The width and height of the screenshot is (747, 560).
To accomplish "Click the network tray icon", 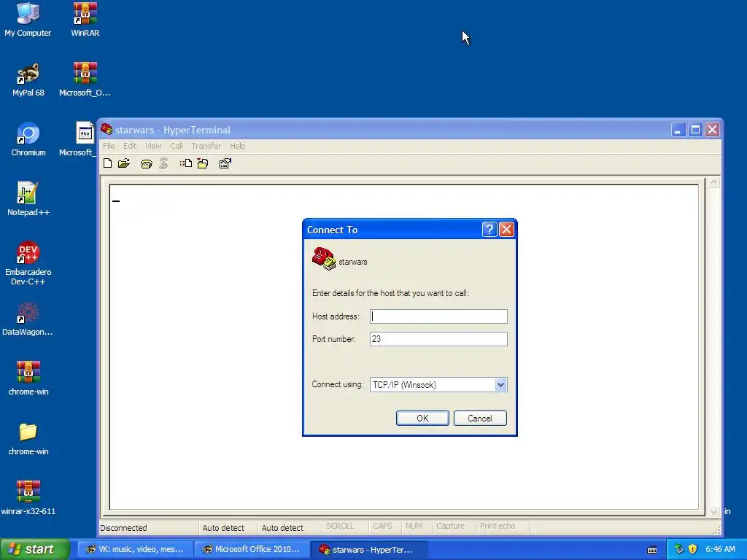I will [679, 549].
